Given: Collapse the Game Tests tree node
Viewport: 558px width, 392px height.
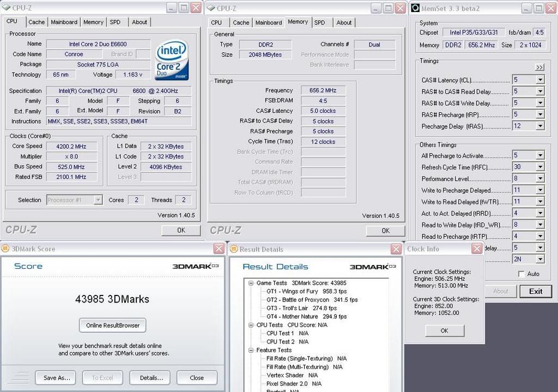Looking at the screenshot, I should 251,283.
